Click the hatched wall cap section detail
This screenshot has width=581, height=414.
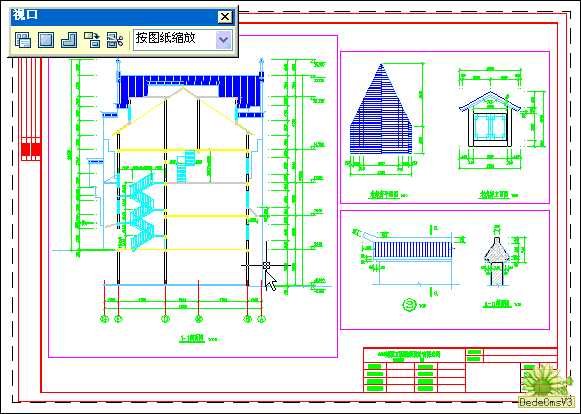pyautogui.click(x=497, y=259)
